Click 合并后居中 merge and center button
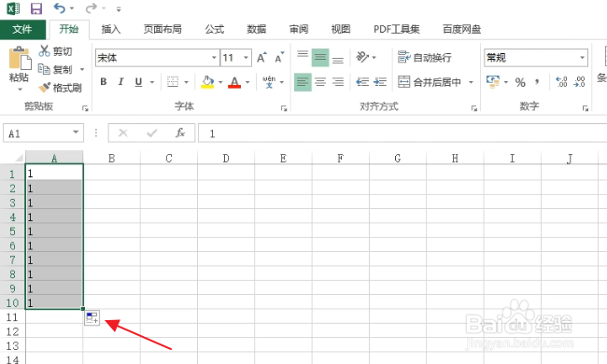The image size is (607, 364). (x=430, y=82)
